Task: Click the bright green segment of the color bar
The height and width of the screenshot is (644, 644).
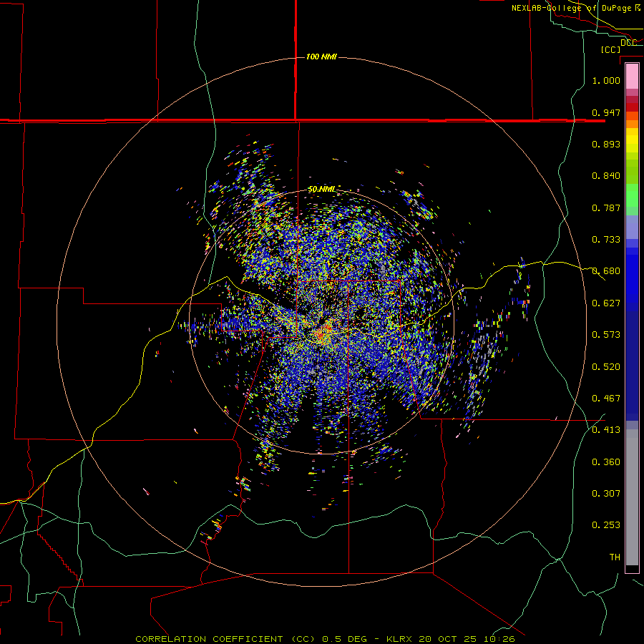Action: point(632,195)
